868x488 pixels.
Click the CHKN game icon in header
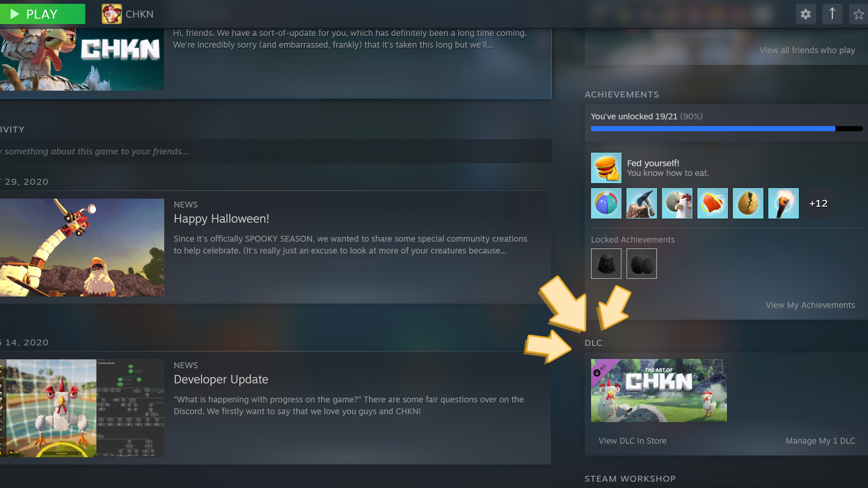112,13
